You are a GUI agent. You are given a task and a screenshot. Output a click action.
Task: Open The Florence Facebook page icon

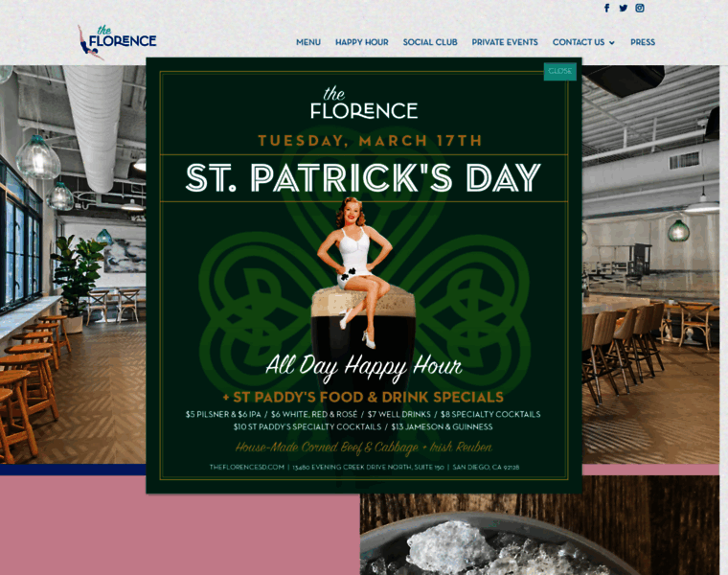point(606,8)
